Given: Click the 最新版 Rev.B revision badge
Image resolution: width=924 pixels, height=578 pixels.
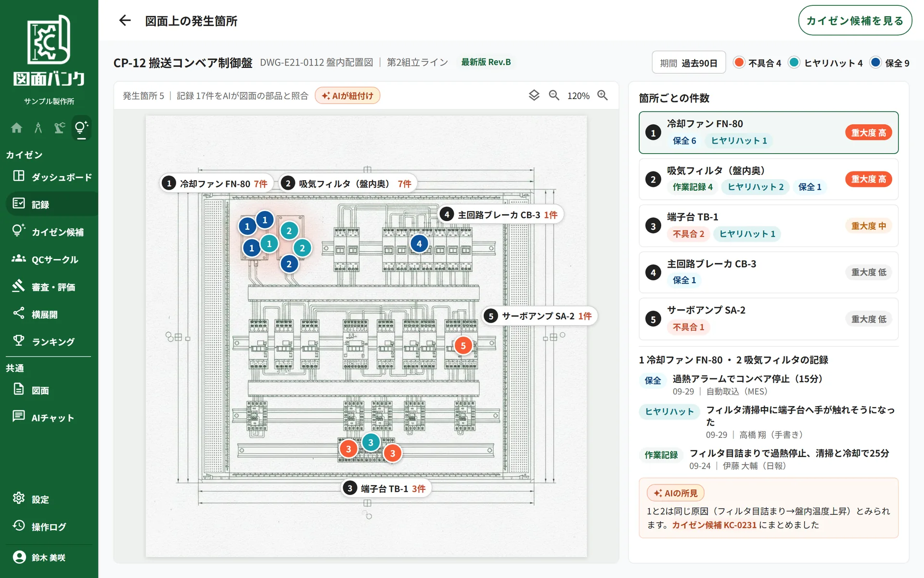Looking at the screenshot, I should [486, 62].
